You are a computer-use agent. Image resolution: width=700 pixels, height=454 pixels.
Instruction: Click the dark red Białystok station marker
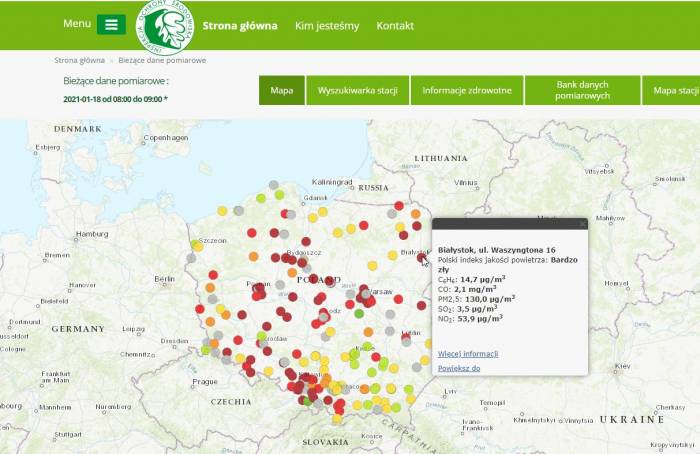[422, 257]
